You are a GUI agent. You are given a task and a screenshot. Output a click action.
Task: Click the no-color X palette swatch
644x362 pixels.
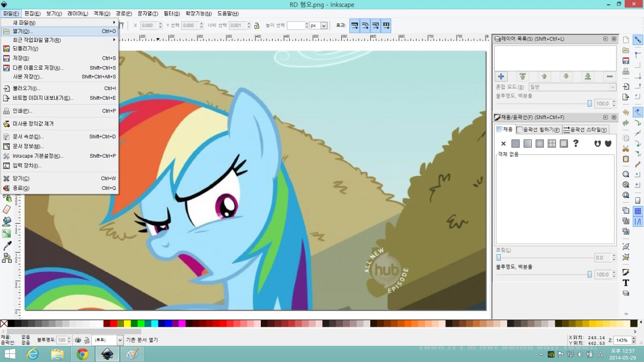pos(4,324)
